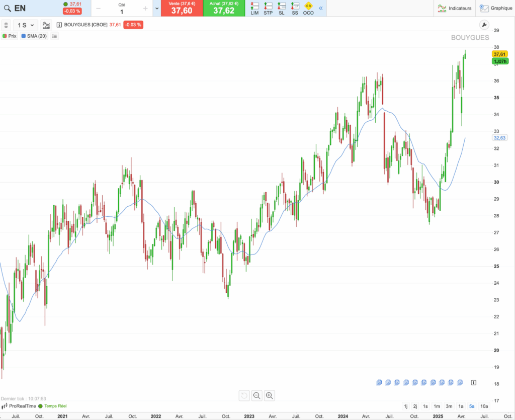The width and height of the screenshot is (515, 420).
Task: Click the yellow 37,61 price label
Action: (499, 54)
